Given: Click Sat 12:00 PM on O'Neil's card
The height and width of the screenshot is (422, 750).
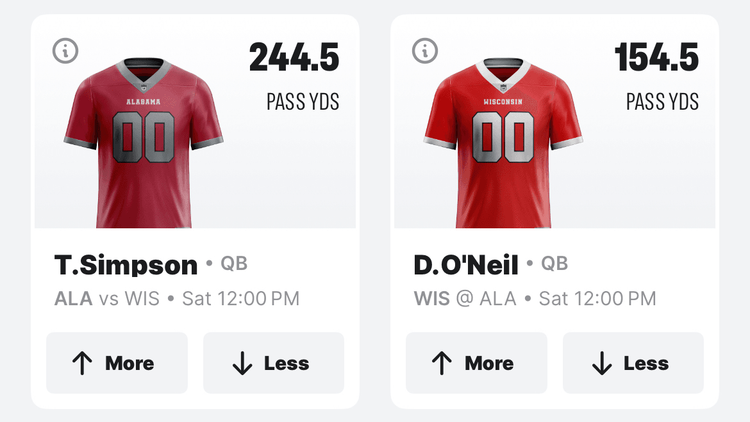Looking at the screenshot, I should tap(598, 298).
